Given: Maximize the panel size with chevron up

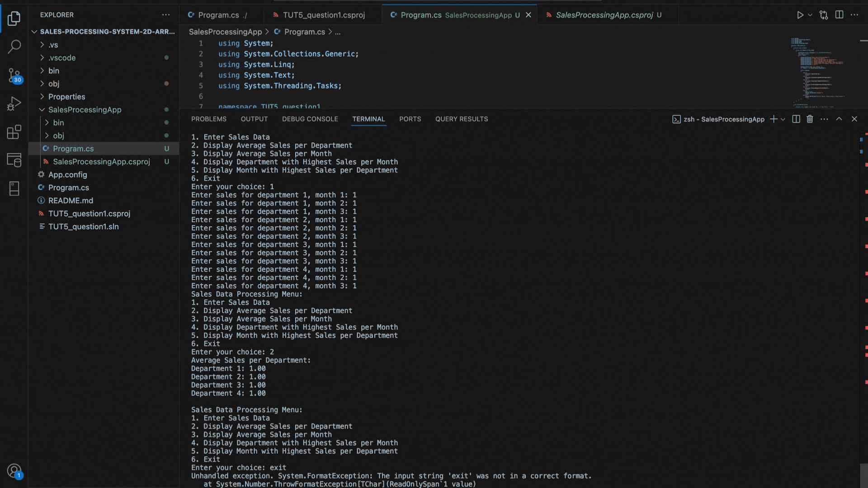Looking at the screenshot, I should coord(839,119).
